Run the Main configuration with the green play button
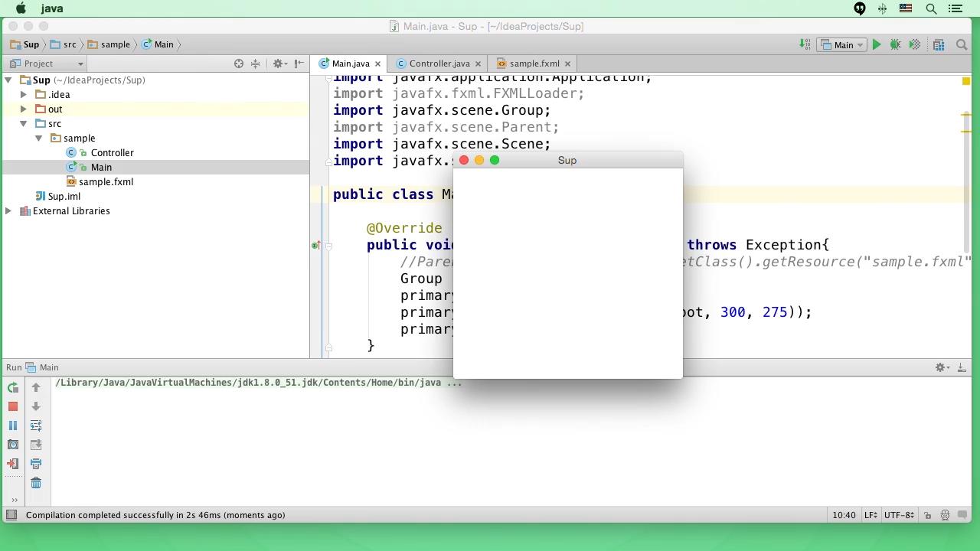Viewport: 980px width, 551px height. click(877, 44)
